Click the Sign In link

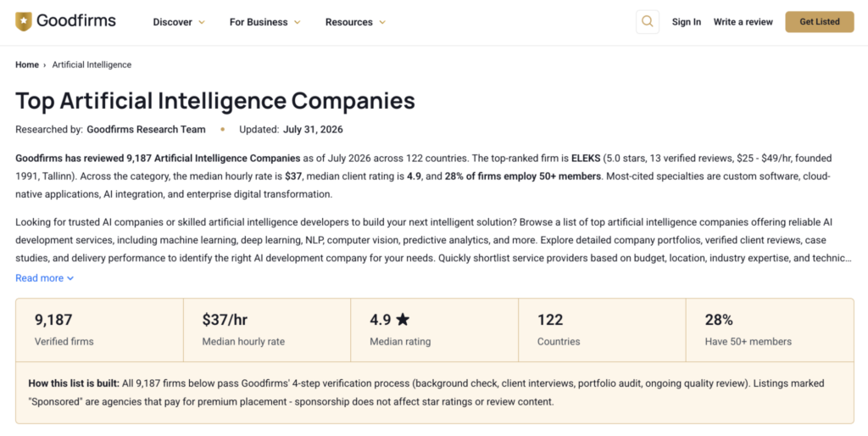(687, 21)
